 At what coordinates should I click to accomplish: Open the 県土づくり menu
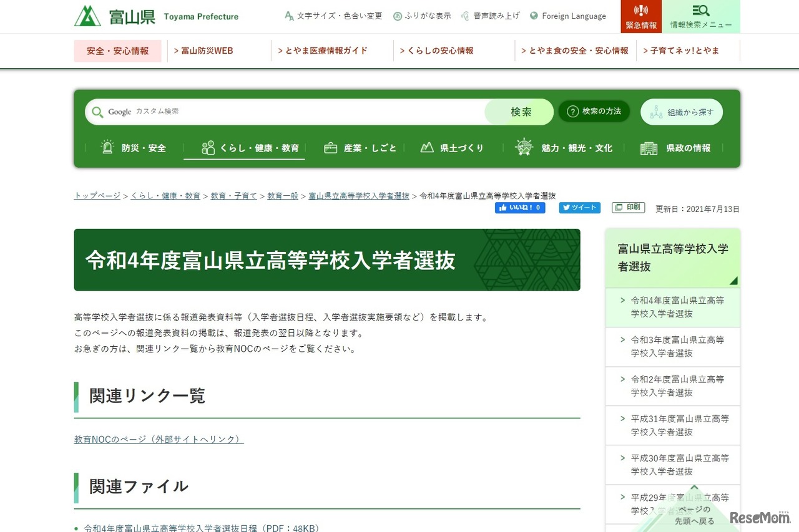click(453, 148)
